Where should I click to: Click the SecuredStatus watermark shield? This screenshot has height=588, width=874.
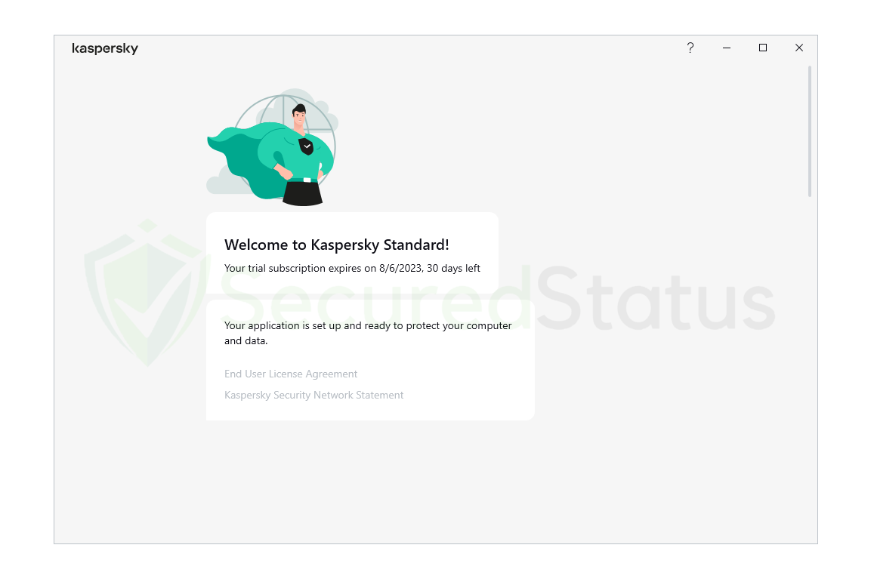[x=147, y=292]
